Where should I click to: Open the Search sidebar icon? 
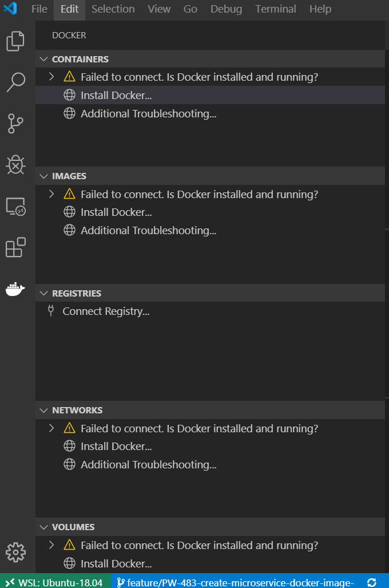(x=15, y=82)
